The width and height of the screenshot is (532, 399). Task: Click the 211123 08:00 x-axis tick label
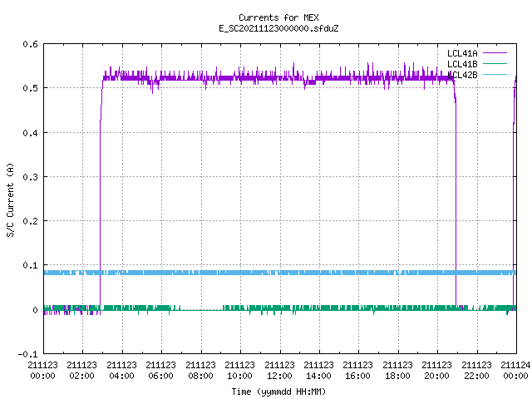click(x=200, y=371)
